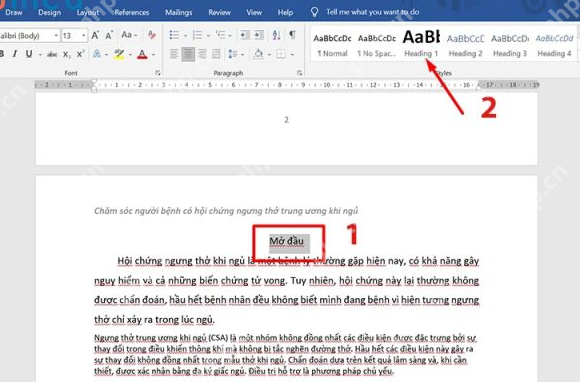The height and width of the screenshot is (382, 580).
Task: Toggle center alignment
Action: point(188,54)
